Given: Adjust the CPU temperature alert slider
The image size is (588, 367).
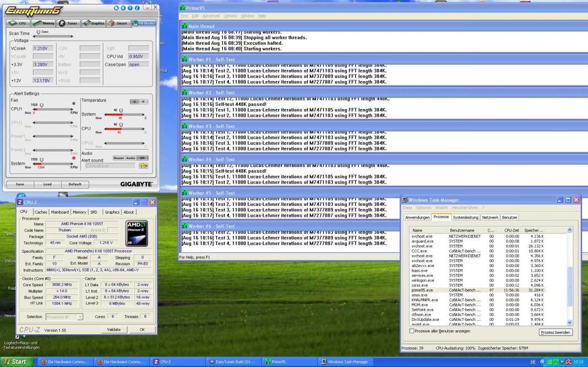Looking at the screenshot, I should tap(121, 125).
